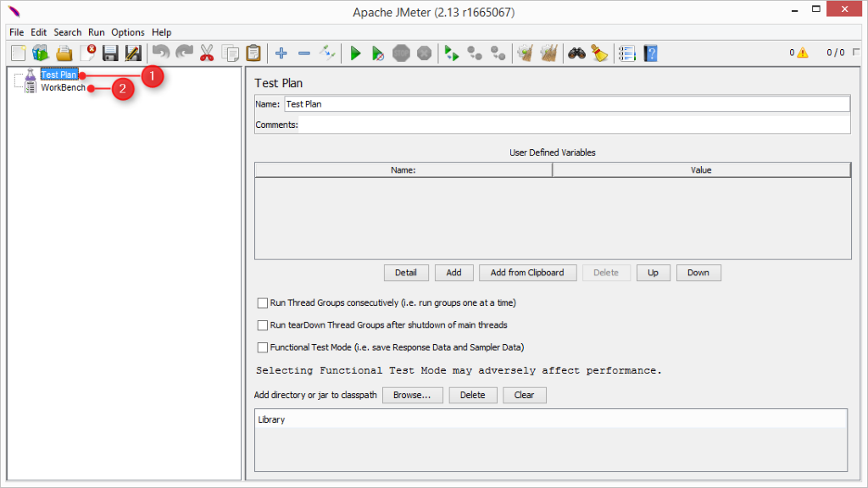Copy the selected element

pos(231,53)
